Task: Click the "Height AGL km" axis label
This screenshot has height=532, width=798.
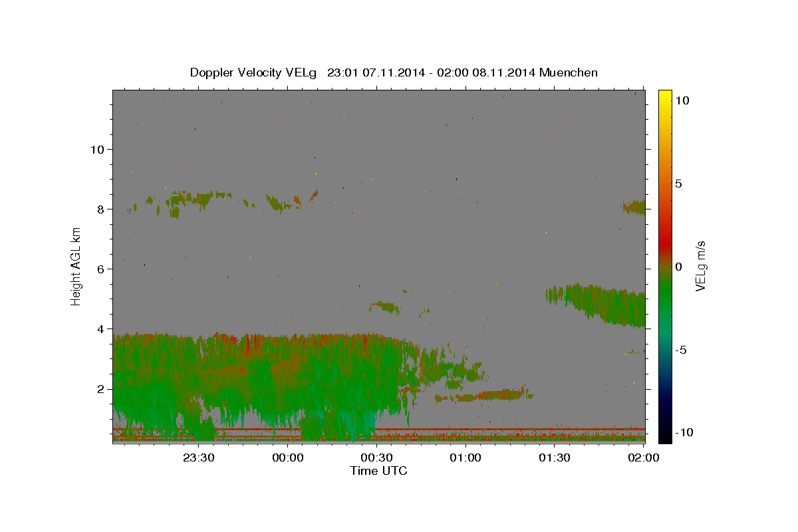Action: [x=76, y=266]
